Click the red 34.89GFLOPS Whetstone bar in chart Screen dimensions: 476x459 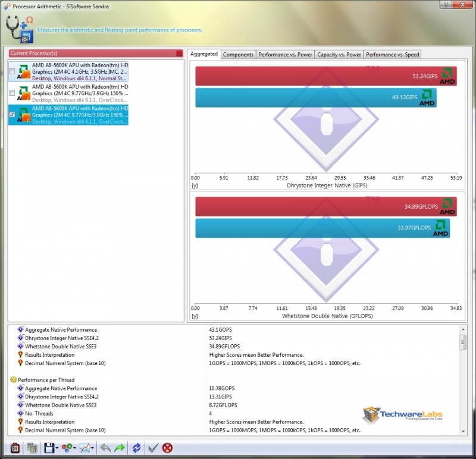[x=326, y=206]
